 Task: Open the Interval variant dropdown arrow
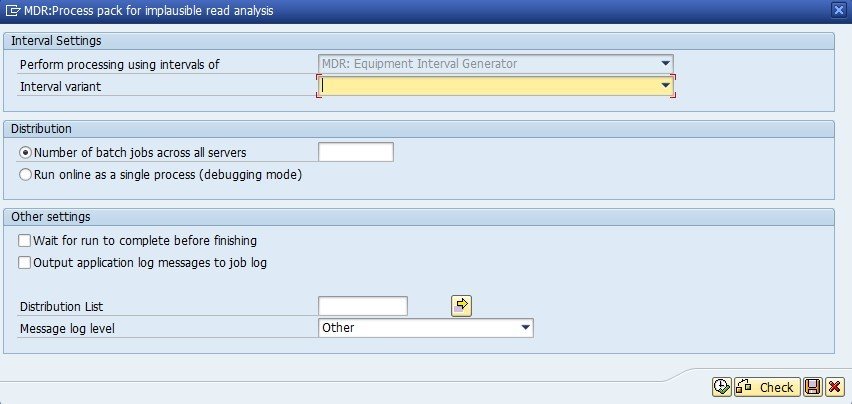point(666,86)
